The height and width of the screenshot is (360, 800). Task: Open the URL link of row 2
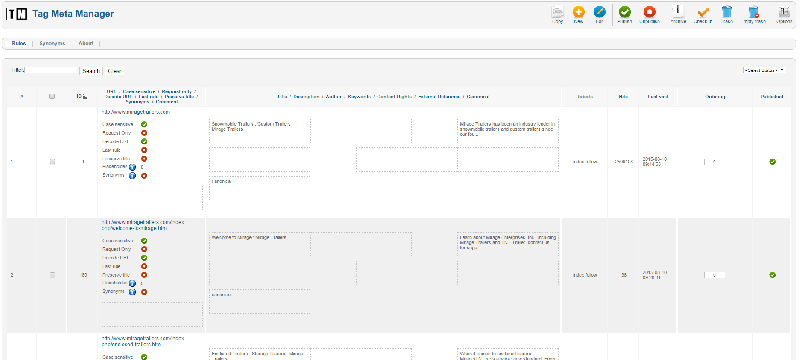coord(143,225)
